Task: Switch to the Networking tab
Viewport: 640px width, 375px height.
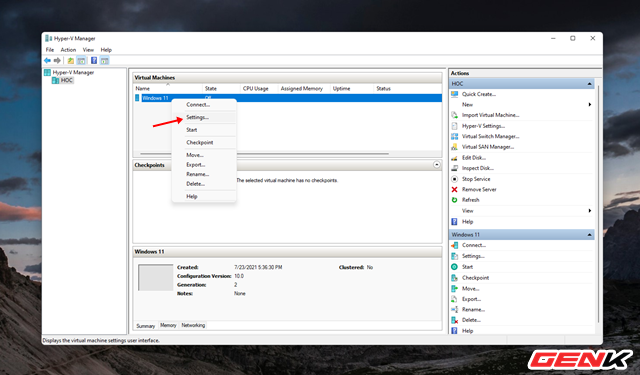Action: 193,325
